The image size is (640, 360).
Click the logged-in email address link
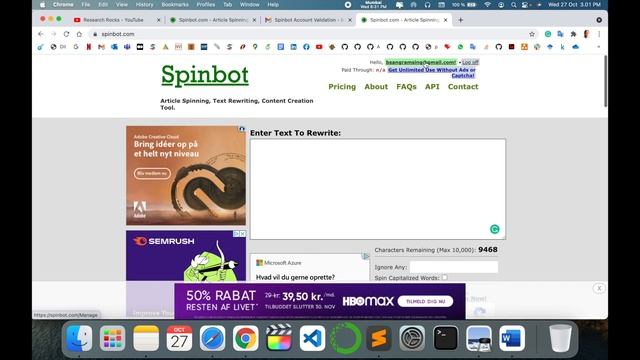tap(421, 62)
